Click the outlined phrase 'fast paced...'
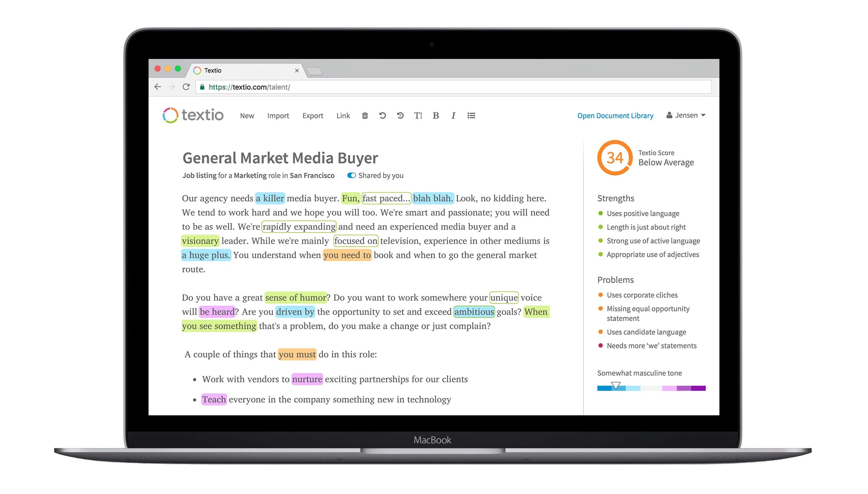 pos(386,198)
